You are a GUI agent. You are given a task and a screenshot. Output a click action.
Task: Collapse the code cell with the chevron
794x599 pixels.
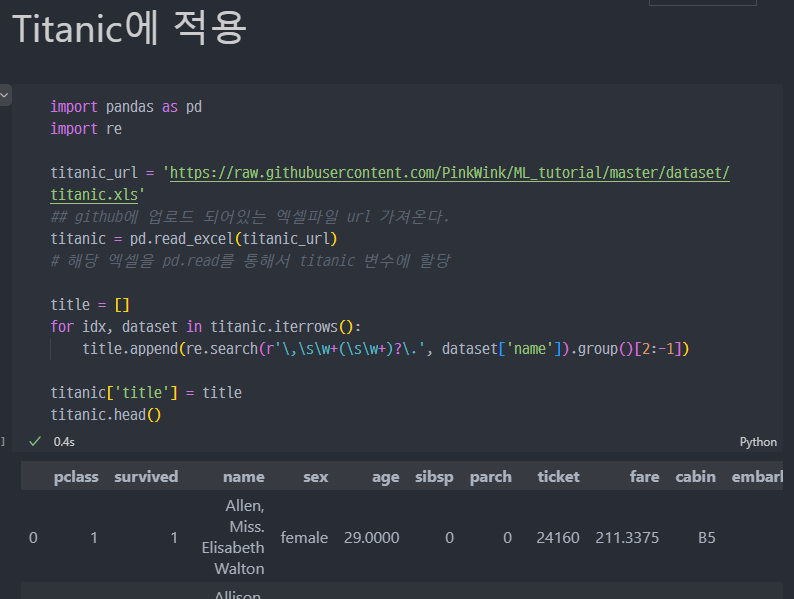pos(5,95)
